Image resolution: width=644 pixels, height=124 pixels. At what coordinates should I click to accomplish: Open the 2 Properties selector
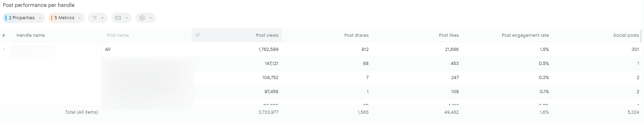tap(24, 18)
